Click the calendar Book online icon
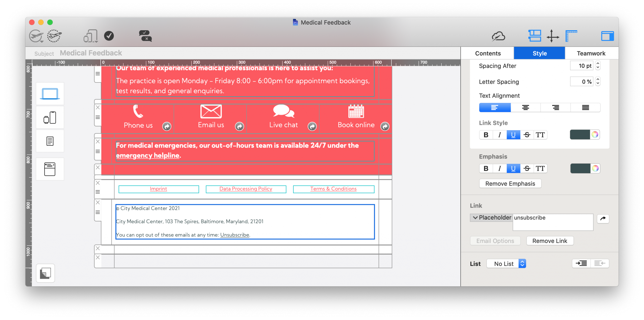 point(356,111)
